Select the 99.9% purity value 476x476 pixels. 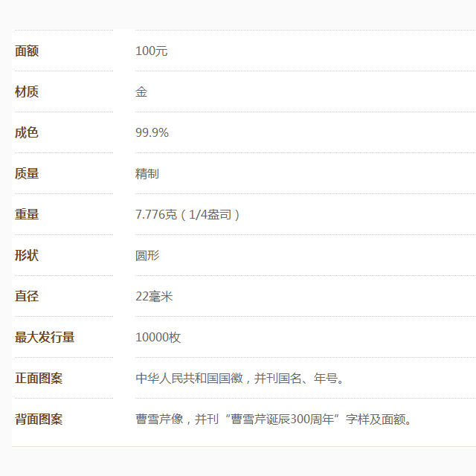[152, 133]
